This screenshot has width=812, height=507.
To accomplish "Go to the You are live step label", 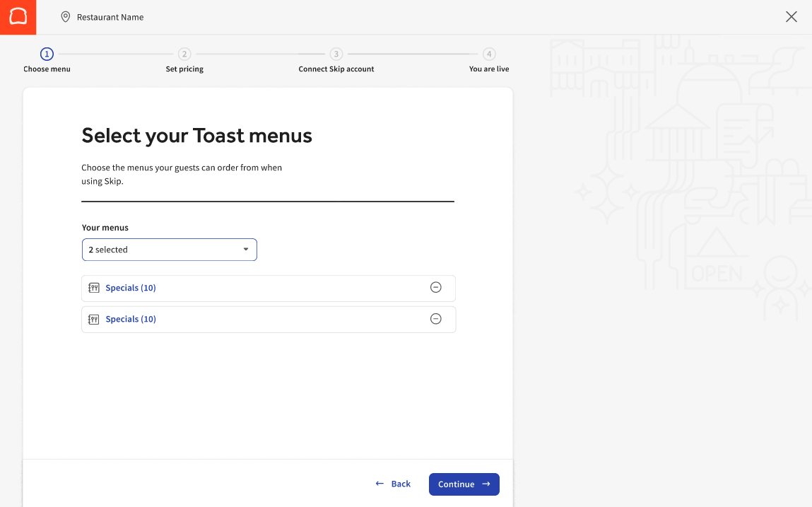I will click(489, 69).
